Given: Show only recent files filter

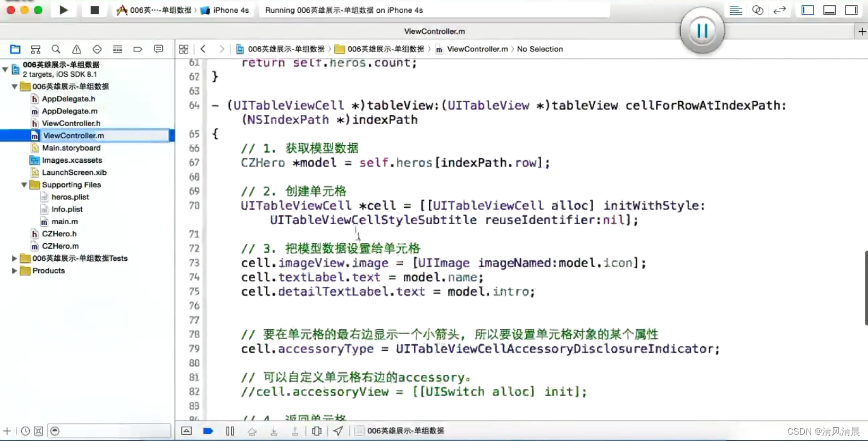Looking at the screenshot, I should [x=25, y=431].
